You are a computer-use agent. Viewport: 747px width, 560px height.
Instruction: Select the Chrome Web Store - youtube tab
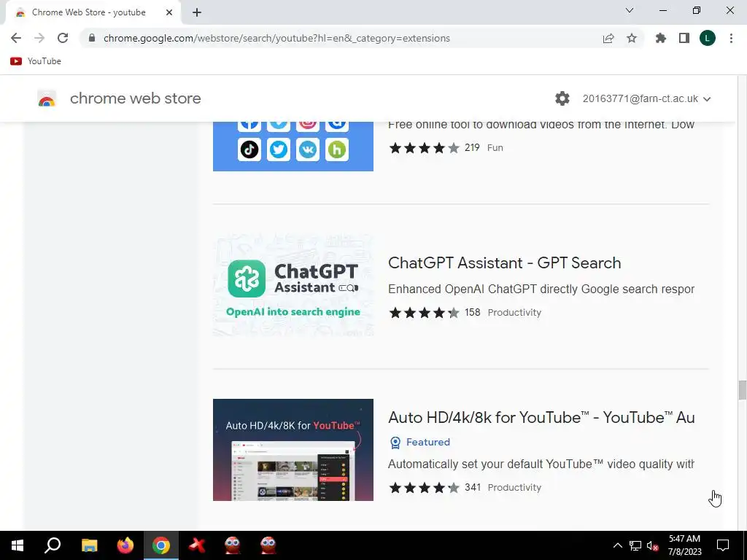88,12
